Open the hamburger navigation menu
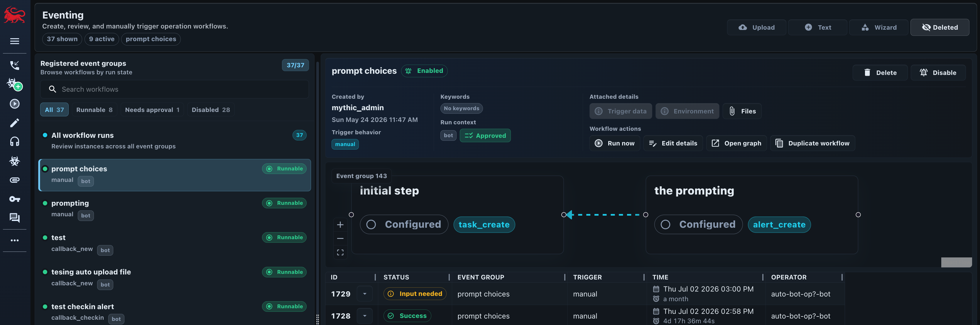 (x=14, y=41)
